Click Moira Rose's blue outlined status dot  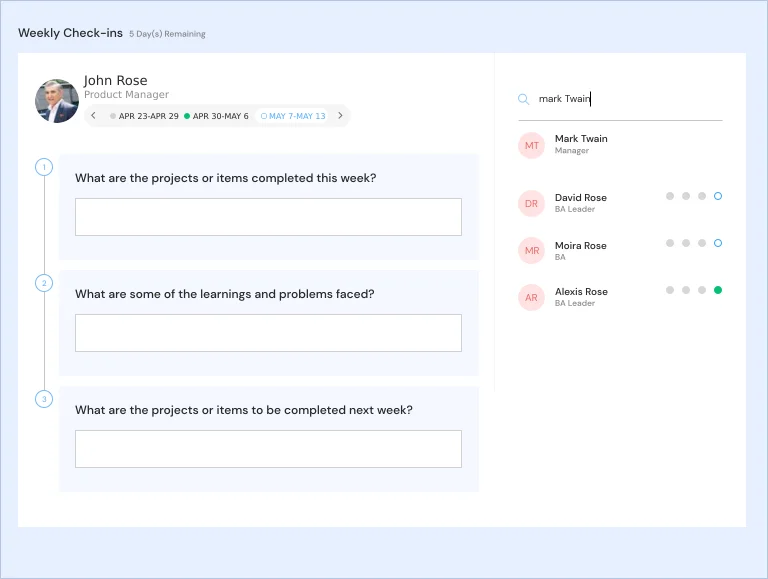point(718,243)
